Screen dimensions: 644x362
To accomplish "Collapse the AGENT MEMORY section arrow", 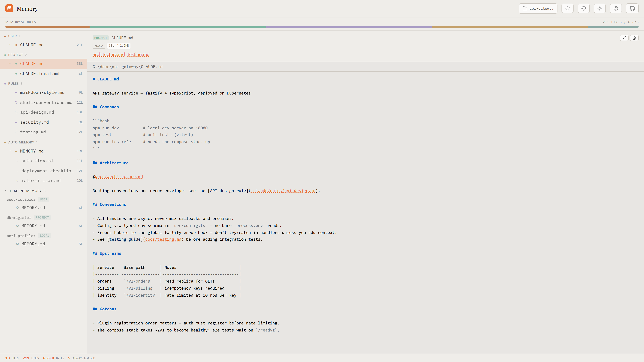I will coord(5,191).
